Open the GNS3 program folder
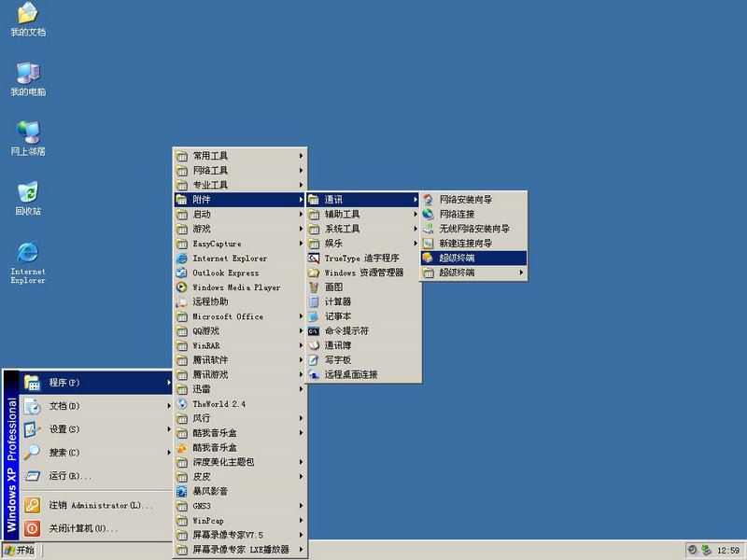The width and height of the screenshot is (747, 560). [x=240, y=506]
